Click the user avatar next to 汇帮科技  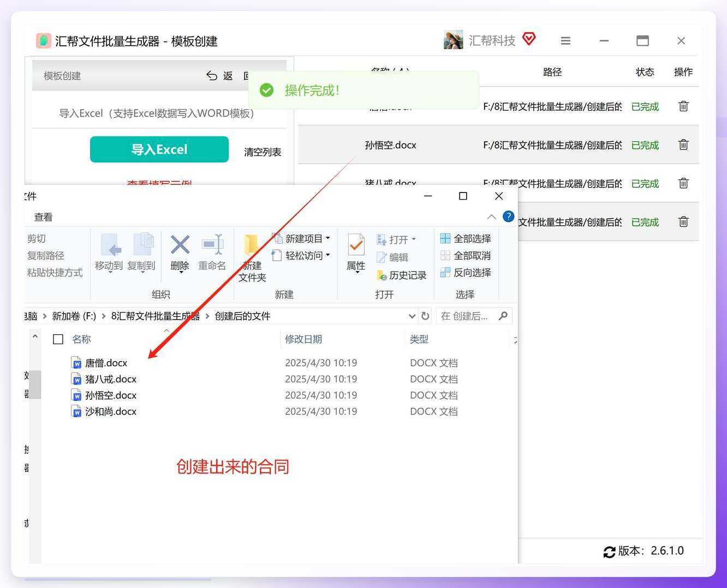tap(453, 40)
